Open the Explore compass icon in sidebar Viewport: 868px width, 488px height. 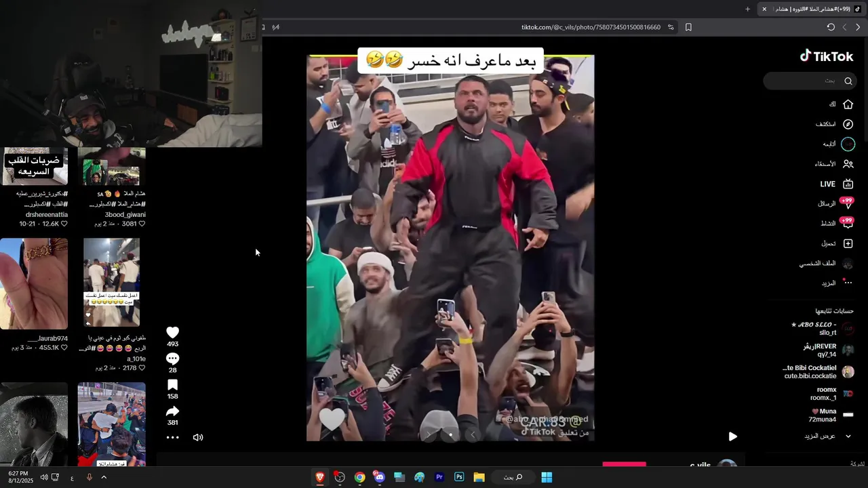point(848,124)
